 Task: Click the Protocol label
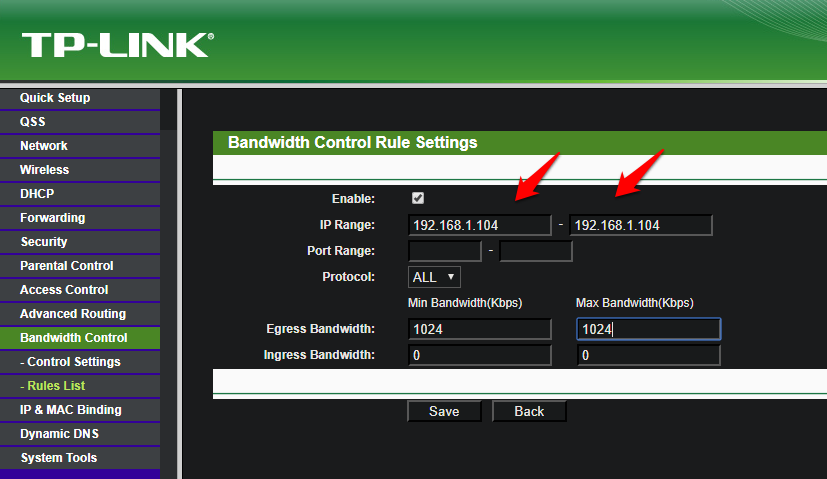[349, 277]
